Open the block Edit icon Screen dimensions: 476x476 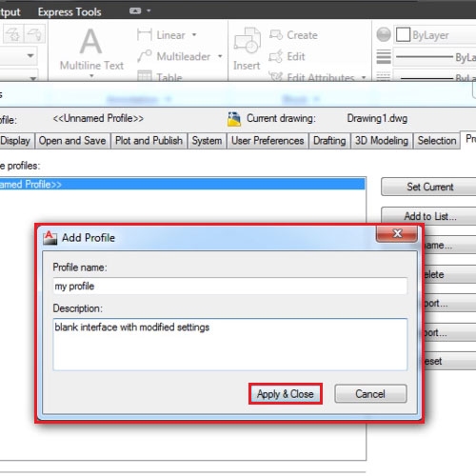(276, 56)
